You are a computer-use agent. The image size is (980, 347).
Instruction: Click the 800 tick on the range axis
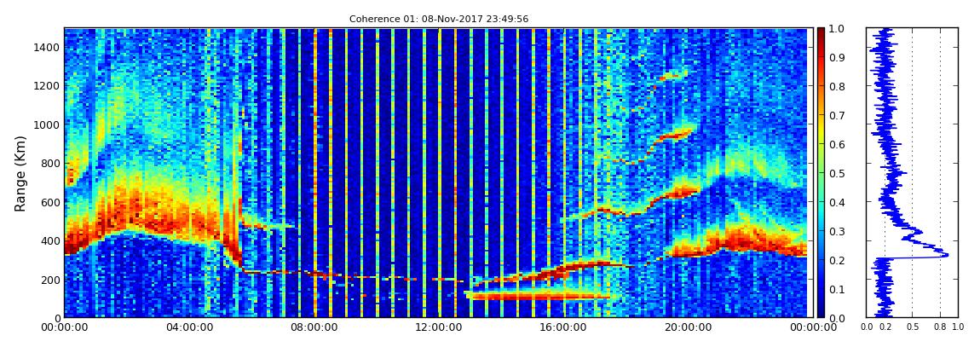tap(50, 163)
